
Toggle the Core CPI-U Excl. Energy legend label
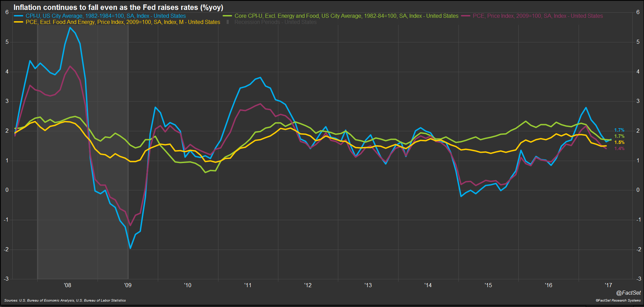click(x=346, y=16)
